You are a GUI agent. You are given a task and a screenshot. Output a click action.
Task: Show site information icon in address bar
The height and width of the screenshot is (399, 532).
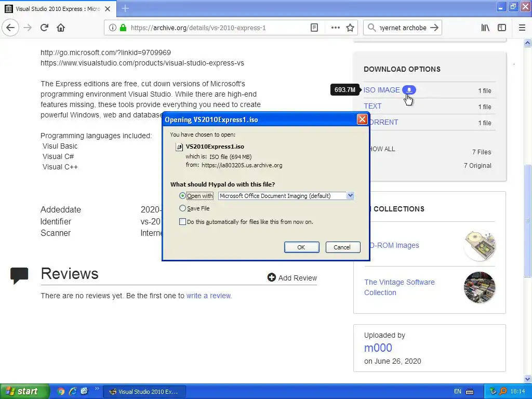click(112, 28)
